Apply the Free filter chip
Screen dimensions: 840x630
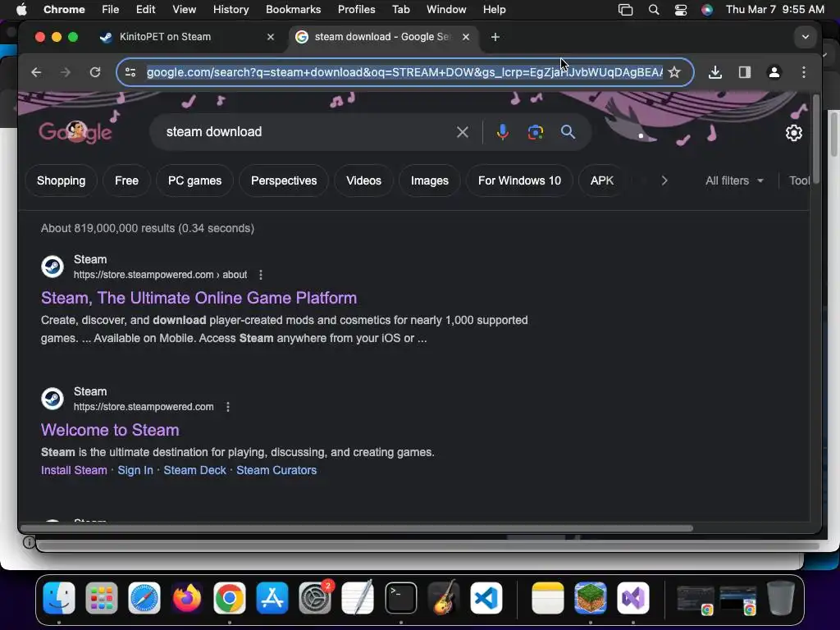126,180
